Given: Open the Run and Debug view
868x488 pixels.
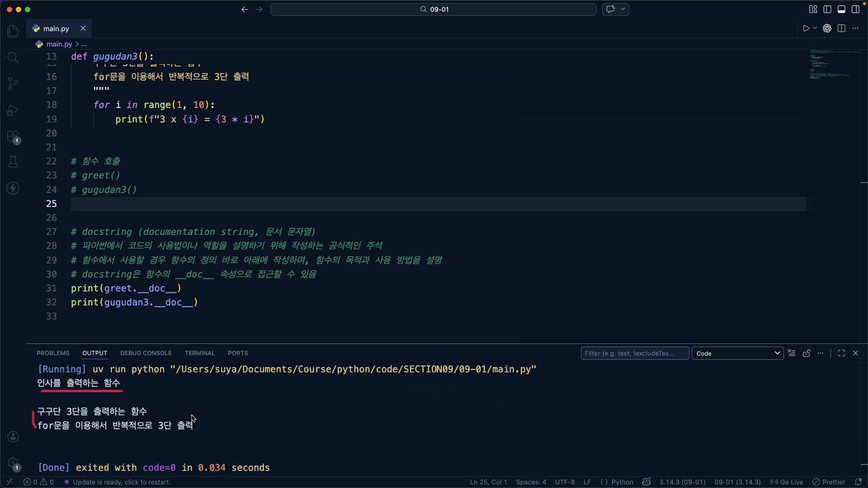Looking at the screenshot, I should (13, 110).
